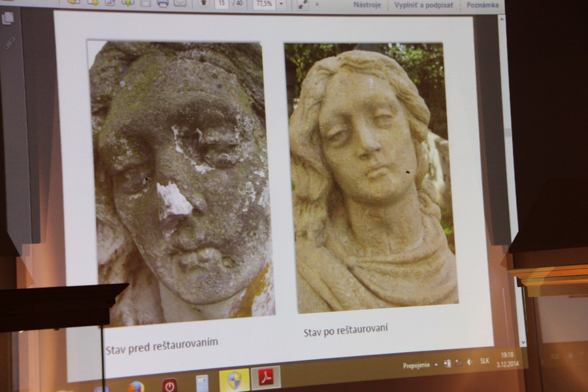Click the previous page up-arrow icon

point(204,3)
